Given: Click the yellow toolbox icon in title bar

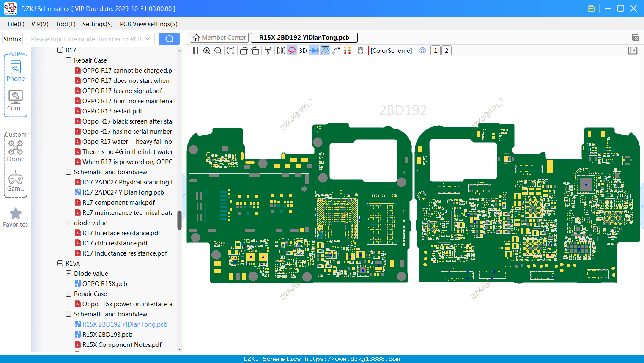Looking at the screenshot, I should point(591,8).
